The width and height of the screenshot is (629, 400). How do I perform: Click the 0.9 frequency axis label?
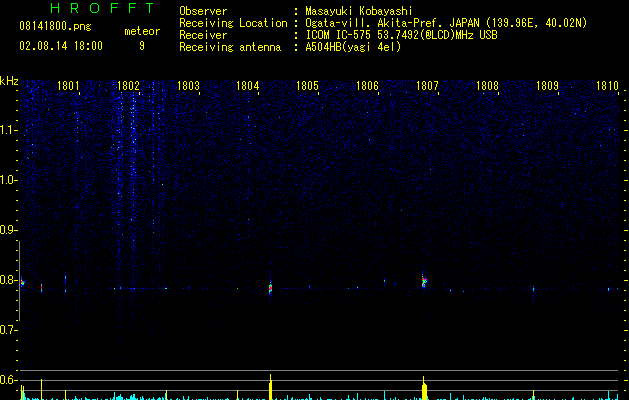point(8,230)
